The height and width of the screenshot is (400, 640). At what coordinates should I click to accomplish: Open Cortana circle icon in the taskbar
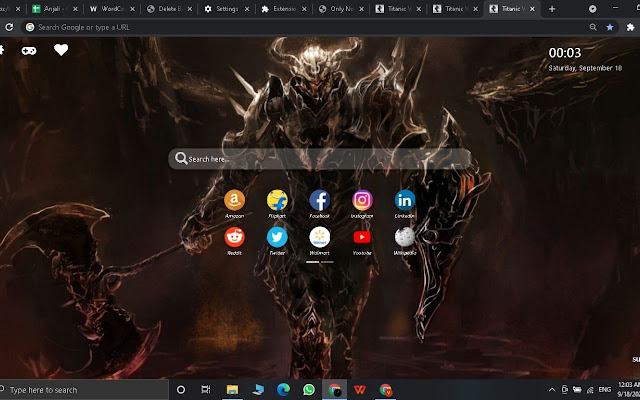click(x=181, y=390)
